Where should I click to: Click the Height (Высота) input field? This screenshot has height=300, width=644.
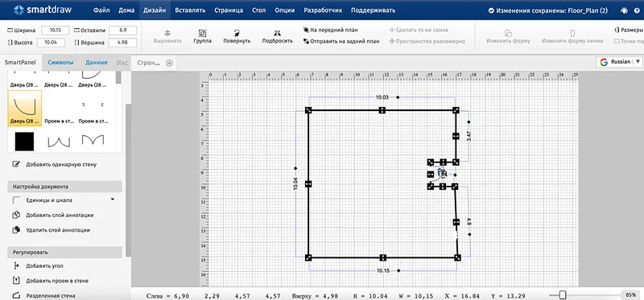tap(50, 43)
